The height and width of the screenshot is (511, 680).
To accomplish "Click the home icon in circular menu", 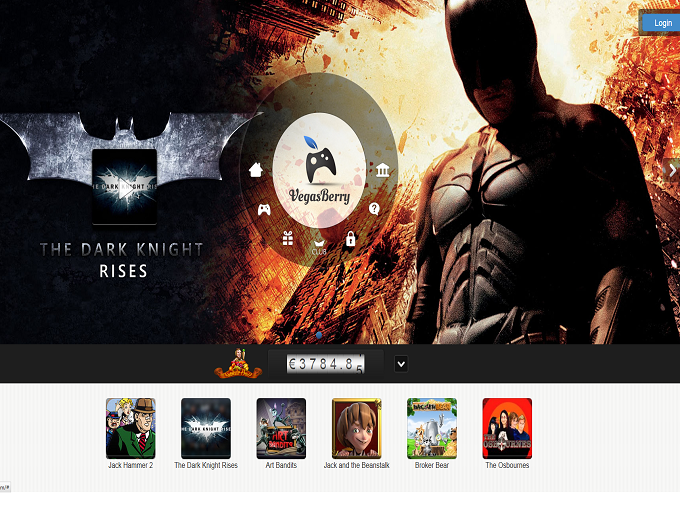I will (x=256, y=170).
